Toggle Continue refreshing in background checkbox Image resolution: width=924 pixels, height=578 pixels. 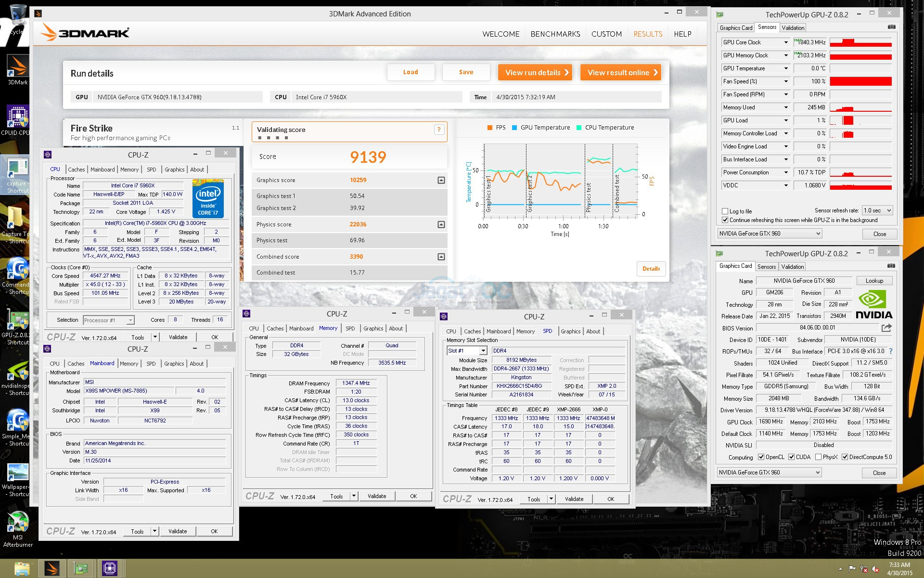point(725,220)
